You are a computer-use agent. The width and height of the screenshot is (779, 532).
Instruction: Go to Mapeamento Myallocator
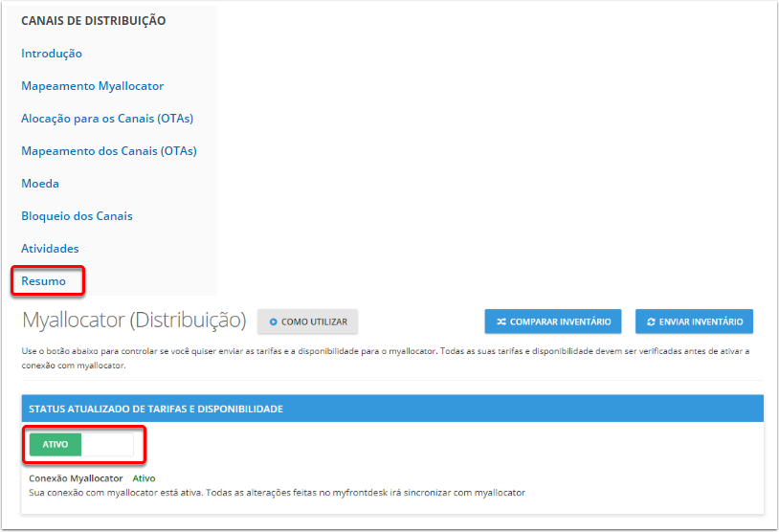pyautogui.click(x=93, y=86)
